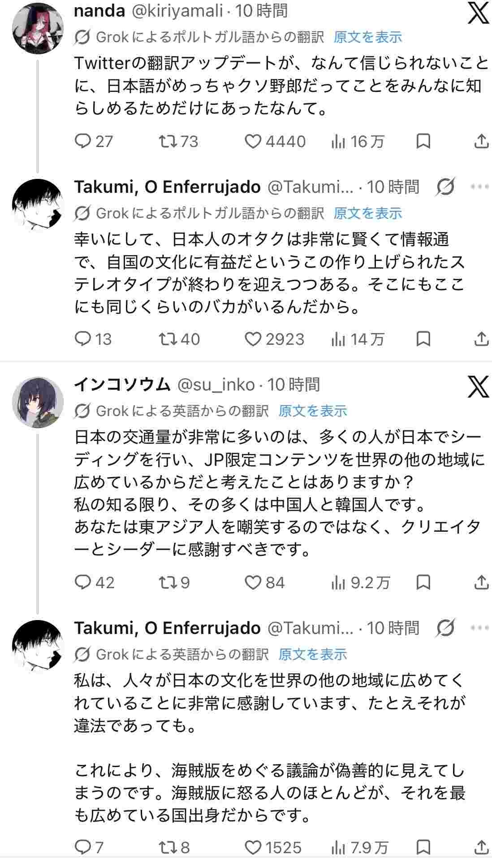492x868 pixels.
Task: Open インコソウム's profile picture
Action: click(x=37, y=402)
